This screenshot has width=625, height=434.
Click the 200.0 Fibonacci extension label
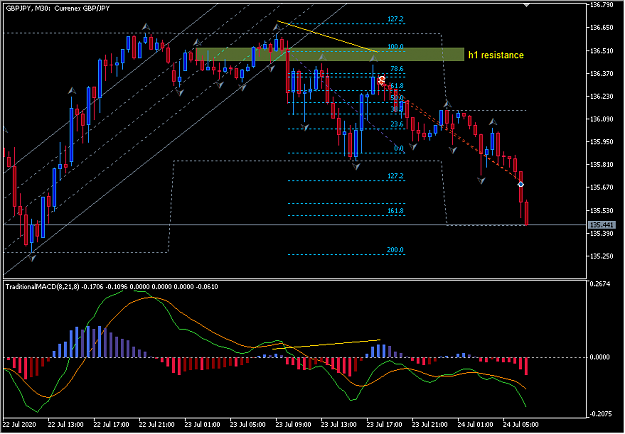click(395, 250)
